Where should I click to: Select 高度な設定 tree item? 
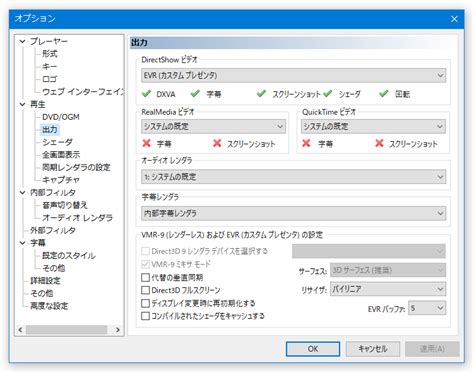pyautogui.click(x=49, y=306)
